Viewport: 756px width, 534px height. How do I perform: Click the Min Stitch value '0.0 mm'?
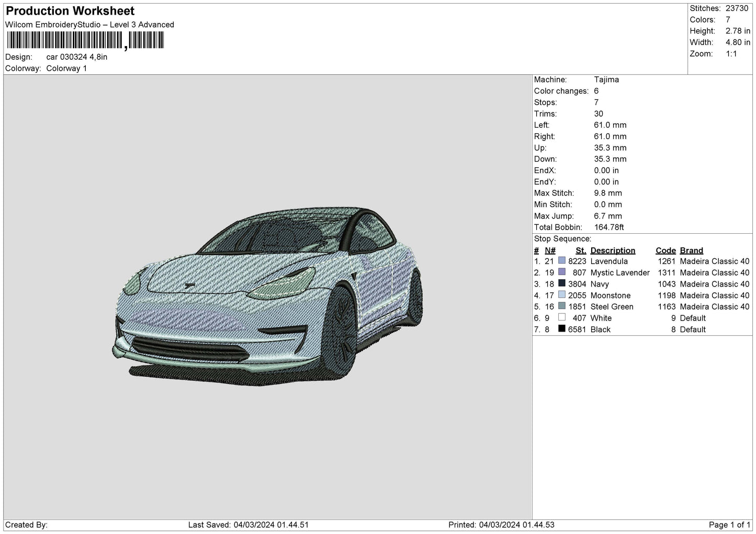(x=608, y=204)
